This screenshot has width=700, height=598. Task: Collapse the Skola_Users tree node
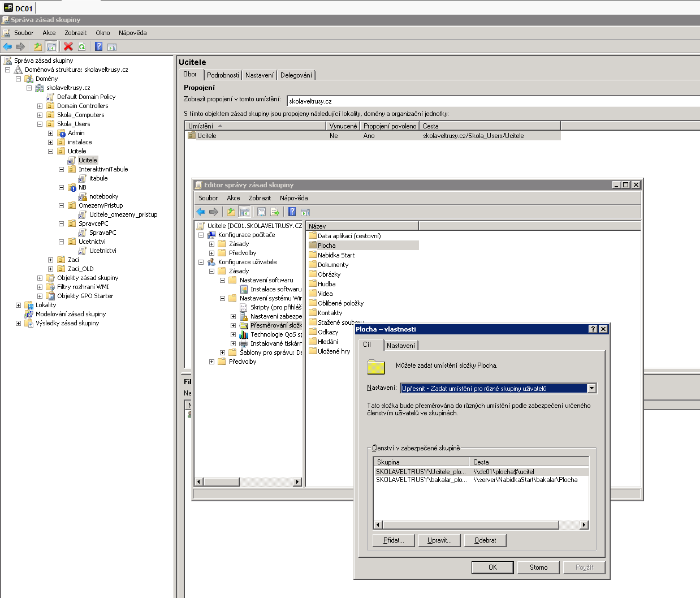[40, 124]
